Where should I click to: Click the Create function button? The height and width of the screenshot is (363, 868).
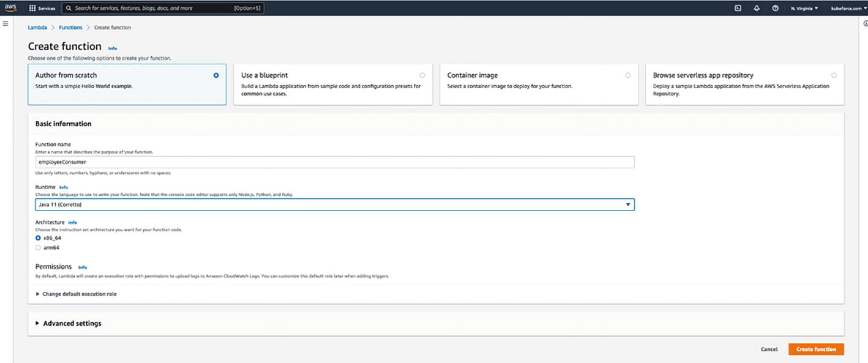tap(816, 350)
